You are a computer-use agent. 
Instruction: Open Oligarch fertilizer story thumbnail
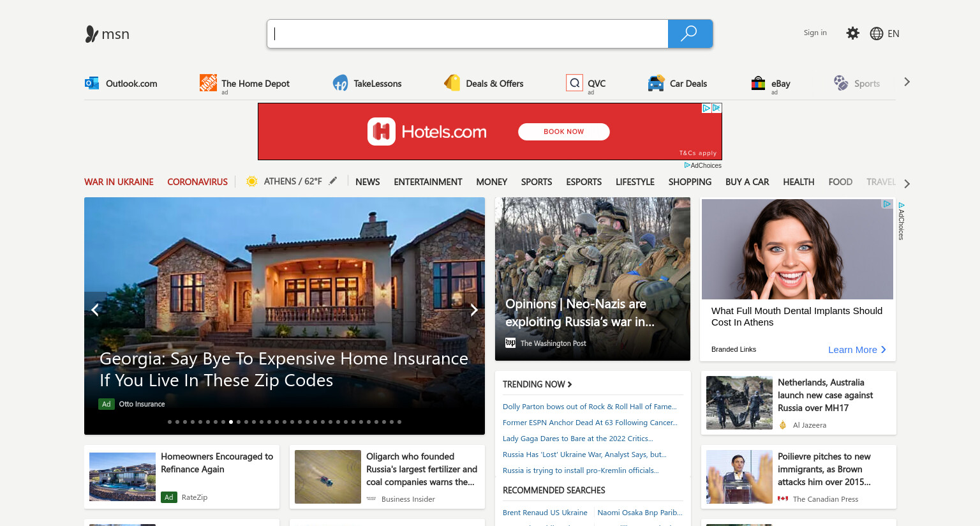coord(328,477)
